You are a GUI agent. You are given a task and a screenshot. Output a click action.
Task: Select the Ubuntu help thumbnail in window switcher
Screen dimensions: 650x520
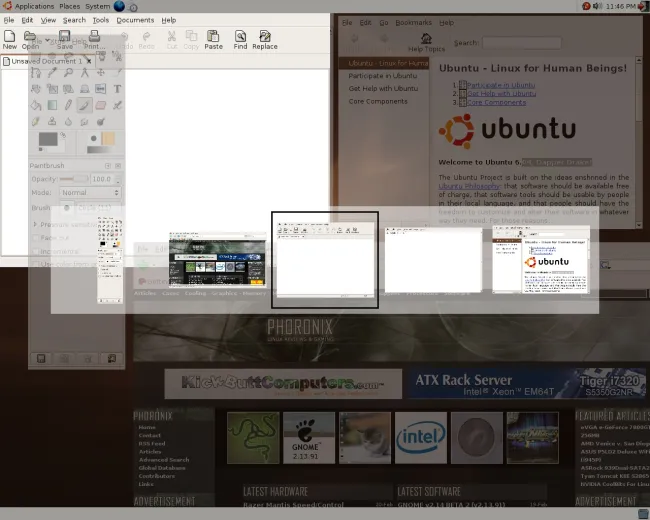point(541,260)
